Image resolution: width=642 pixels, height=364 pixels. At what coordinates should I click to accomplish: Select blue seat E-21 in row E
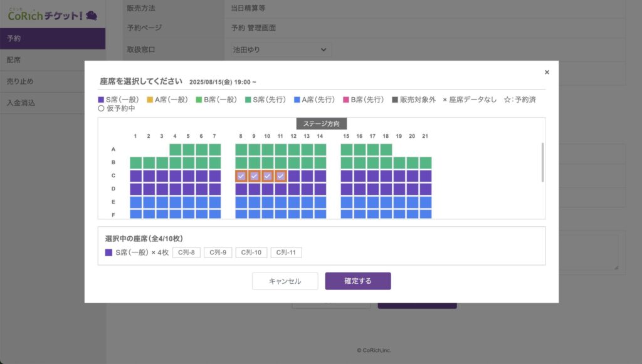coord(426,202)
